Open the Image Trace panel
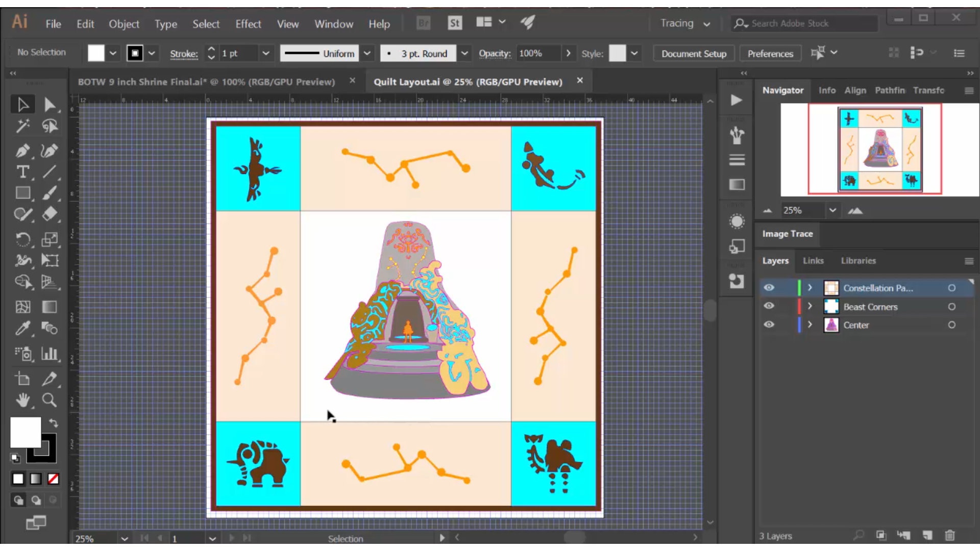This screenshot has height=551, width=980. 787,234
